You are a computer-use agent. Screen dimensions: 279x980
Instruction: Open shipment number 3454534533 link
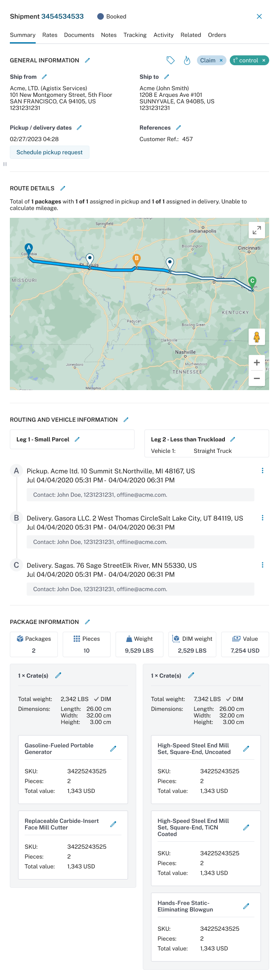click(62, 16)
